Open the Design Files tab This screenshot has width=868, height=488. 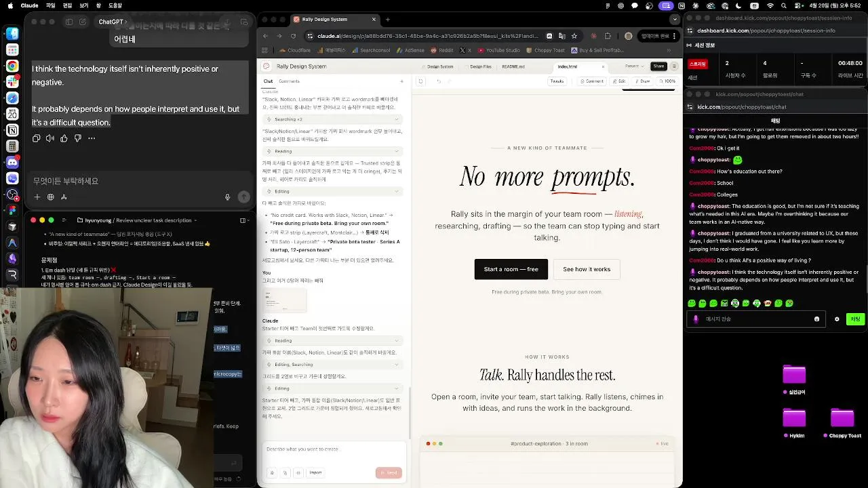coord(477,66)
